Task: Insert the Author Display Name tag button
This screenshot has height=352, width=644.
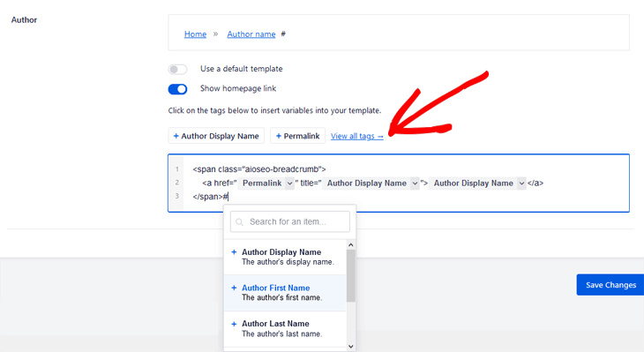Action: click(216, 136)
